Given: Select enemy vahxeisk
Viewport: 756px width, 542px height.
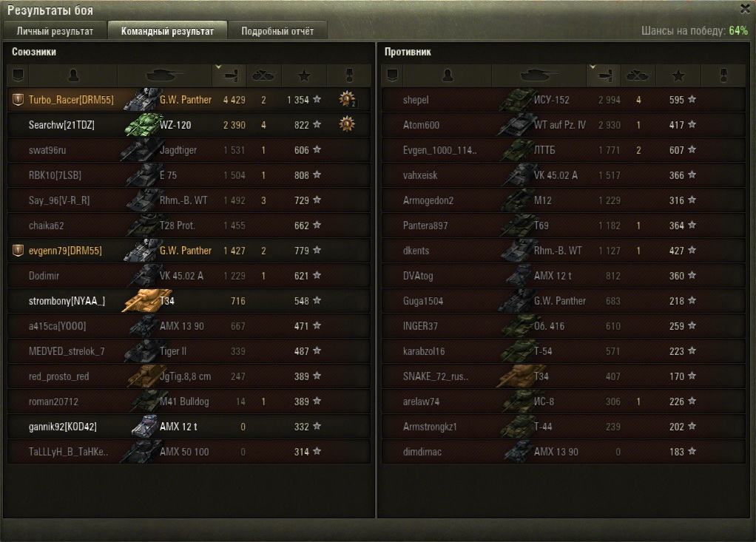Looking at the screenshot, I should pyautogui.click(x=420, y=175).
